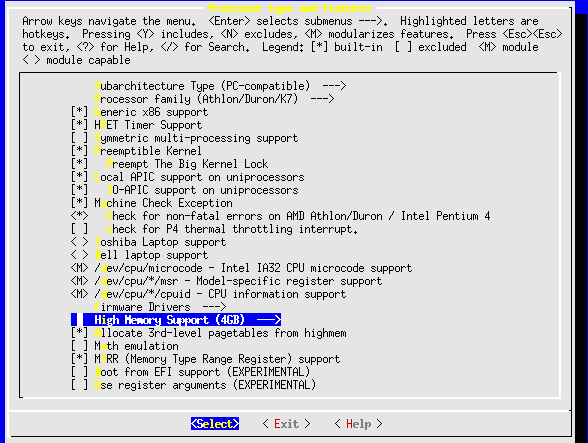Open Processor family submenu
Screen dimensions: 588x443
click(x=214, y=99)
